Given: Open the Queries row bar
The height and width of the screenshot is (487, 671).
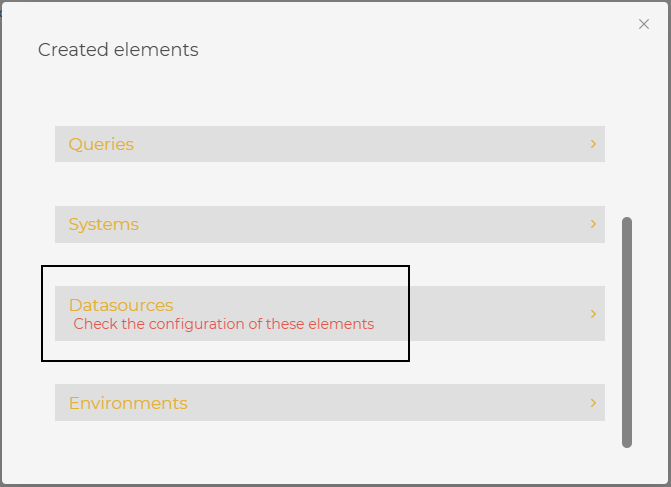Looking at the screenshot, I should [x=330, y=144].
